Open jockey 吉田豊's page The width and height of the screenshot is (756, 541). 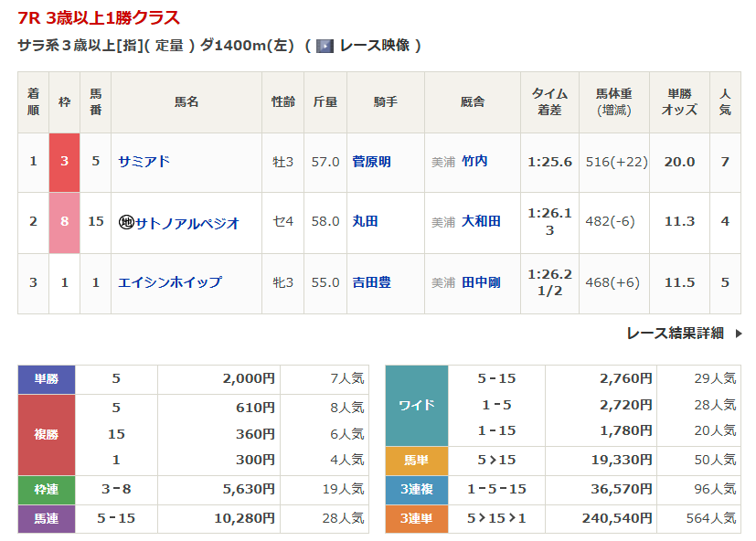(x=371, y=282)
